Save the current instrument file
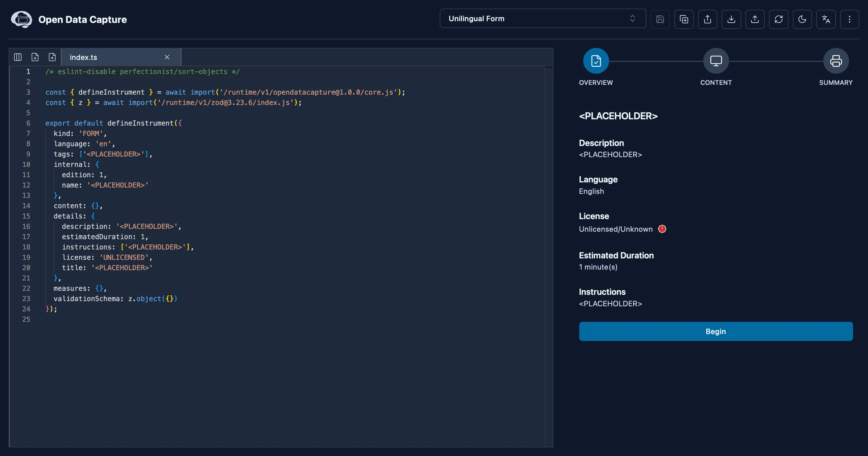Viewport: 868px width, 456px height. (660, 19)
